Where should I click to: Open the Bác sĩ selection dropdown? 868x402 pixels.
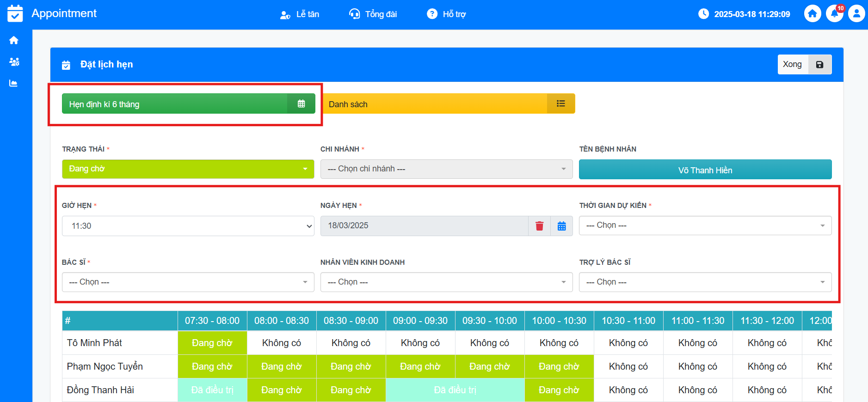tap(188, 282)
